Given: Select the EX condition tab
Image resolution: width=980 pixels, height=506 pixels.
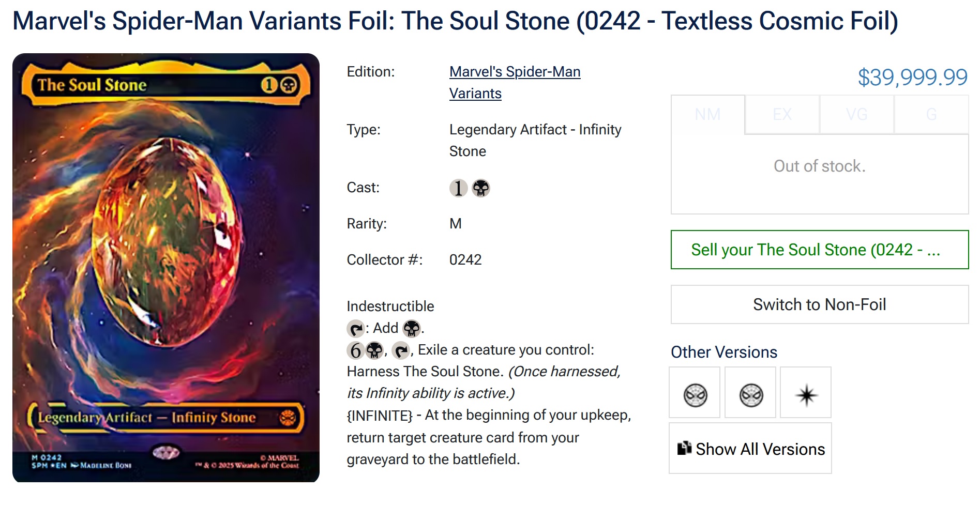Looking at the screenshot, I should pyautogui.click(x=782, y=114).
